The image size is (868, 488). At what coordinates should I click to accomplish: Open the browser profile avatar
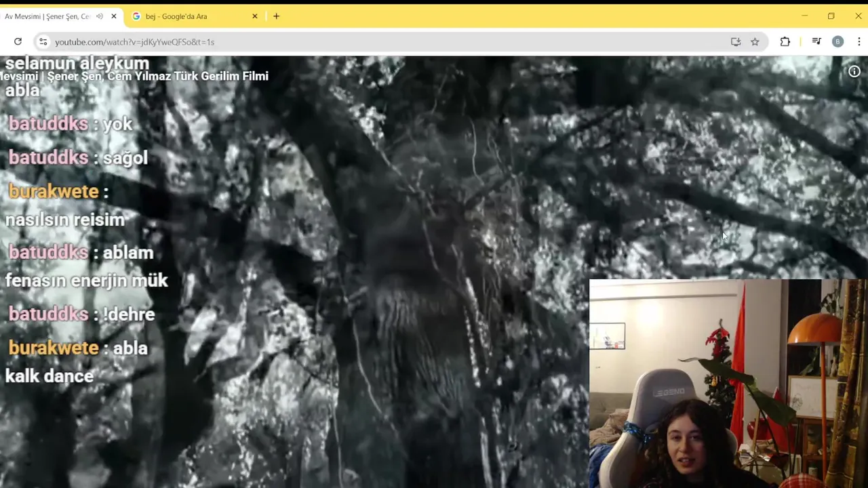837,42
